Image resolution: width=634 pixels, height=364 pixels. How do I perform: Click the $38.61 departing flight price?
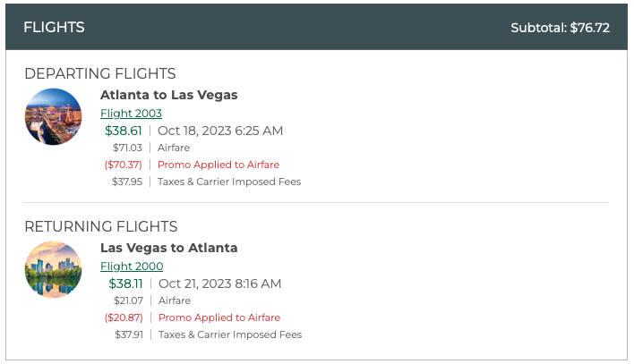[x=123, y=131]
